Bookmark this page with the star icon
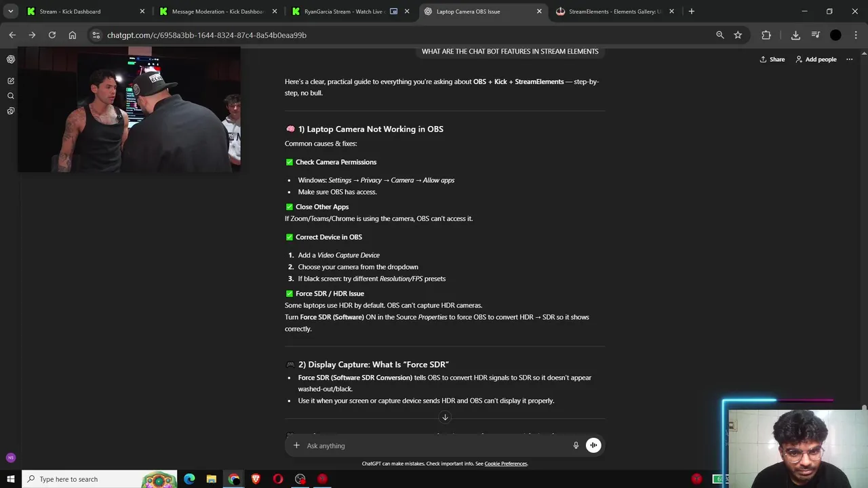Image resolution: width=868 pixels, height=488 pixels. pyautogui.click(x=738, y=35)
